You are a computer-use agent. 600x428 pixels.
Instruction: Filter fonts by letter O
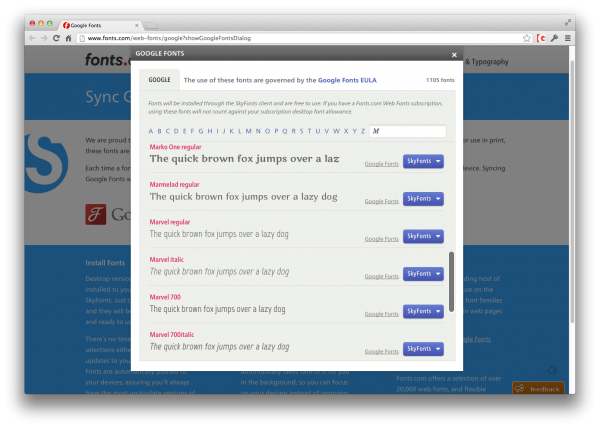(267, 131)
